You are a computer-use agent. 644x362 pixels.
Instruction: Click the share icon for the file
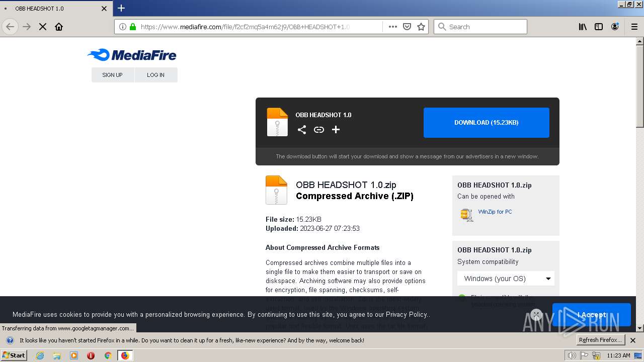pyautogui.click(x=302, y=130)
